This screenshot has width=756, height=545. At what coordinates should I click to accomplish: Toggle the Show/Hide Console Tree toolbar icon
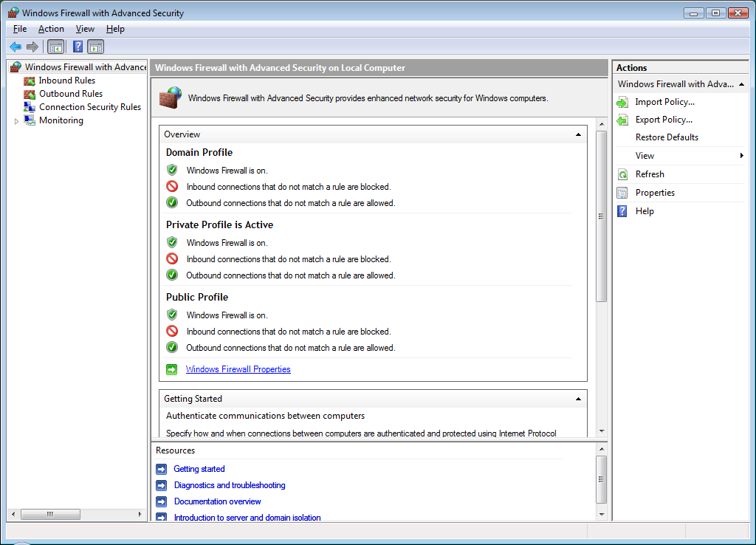click(x=56, y=47)
